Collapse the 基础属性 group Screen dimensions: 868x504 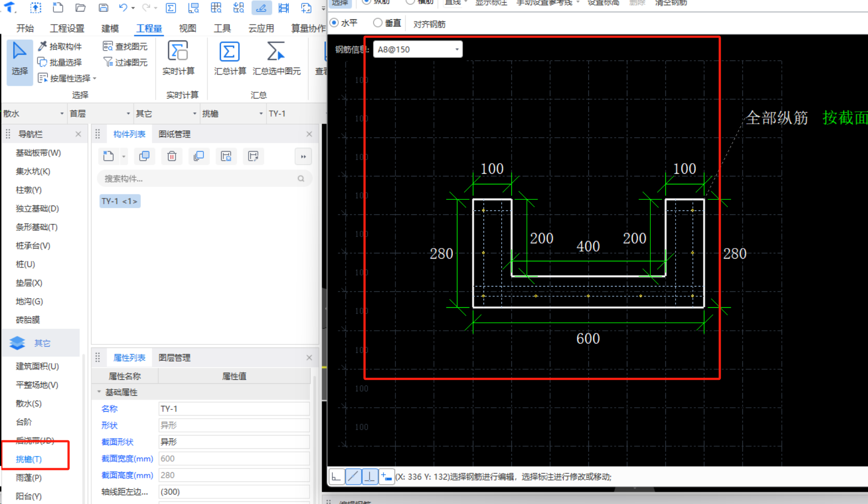pos(99,392)
